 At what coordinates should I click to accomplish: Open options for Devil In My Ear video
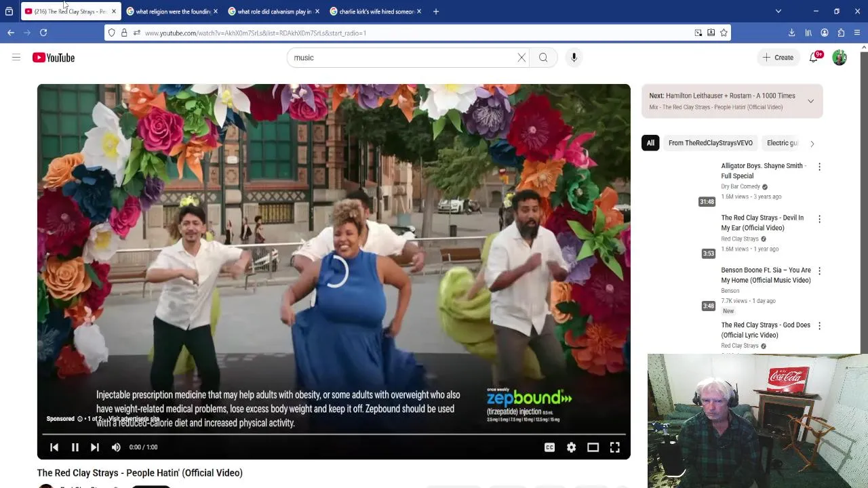(x=819, y=219)
